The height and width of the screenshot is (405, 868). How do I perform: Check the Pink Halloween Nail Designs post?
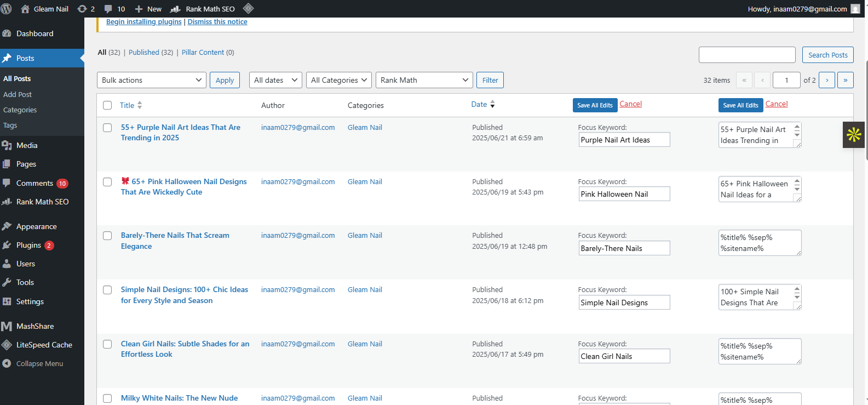pyautogui.click(x=107, y=182)
